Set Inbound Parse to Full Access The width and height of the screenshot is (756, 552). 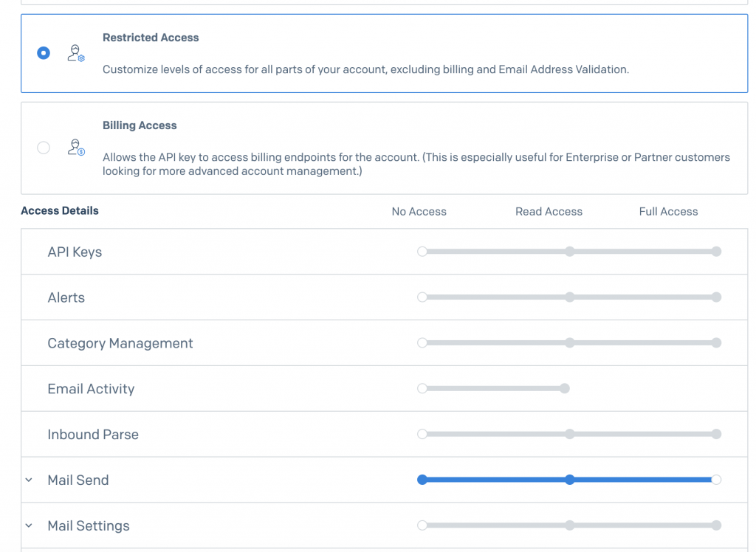click(716, 434)
